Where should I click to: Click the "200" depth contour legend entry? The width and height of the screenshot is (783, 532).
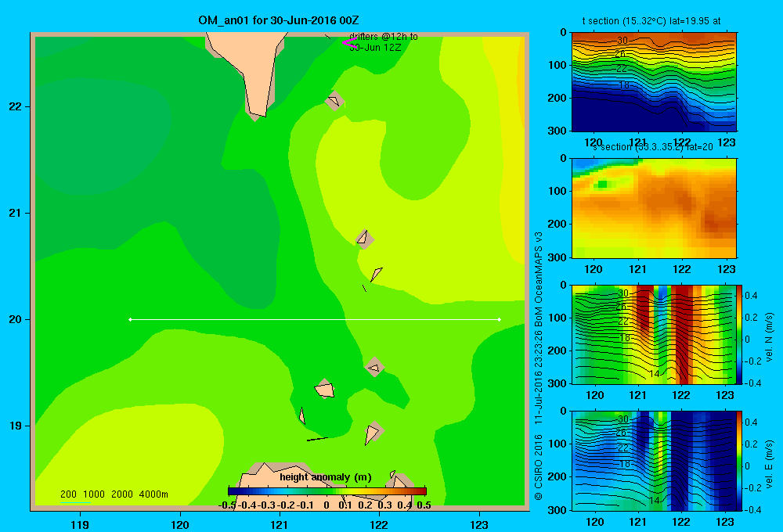pos(68,494)
